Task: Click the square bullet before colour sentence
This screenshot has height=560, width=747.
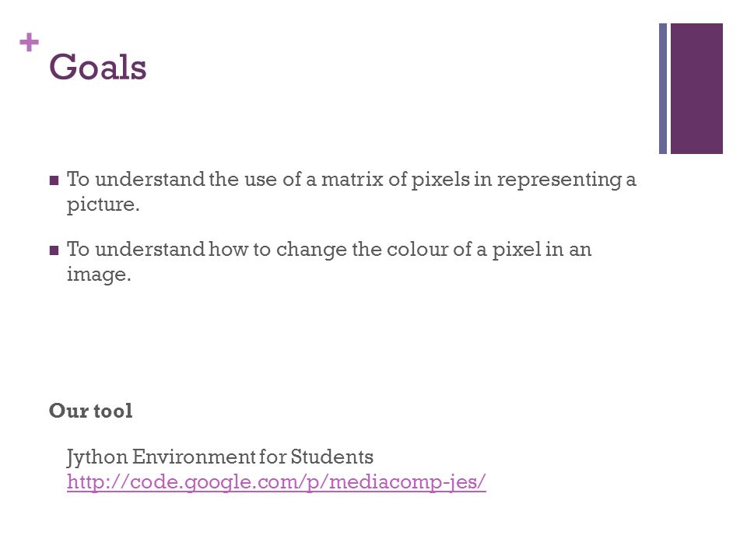Action: 54,250
